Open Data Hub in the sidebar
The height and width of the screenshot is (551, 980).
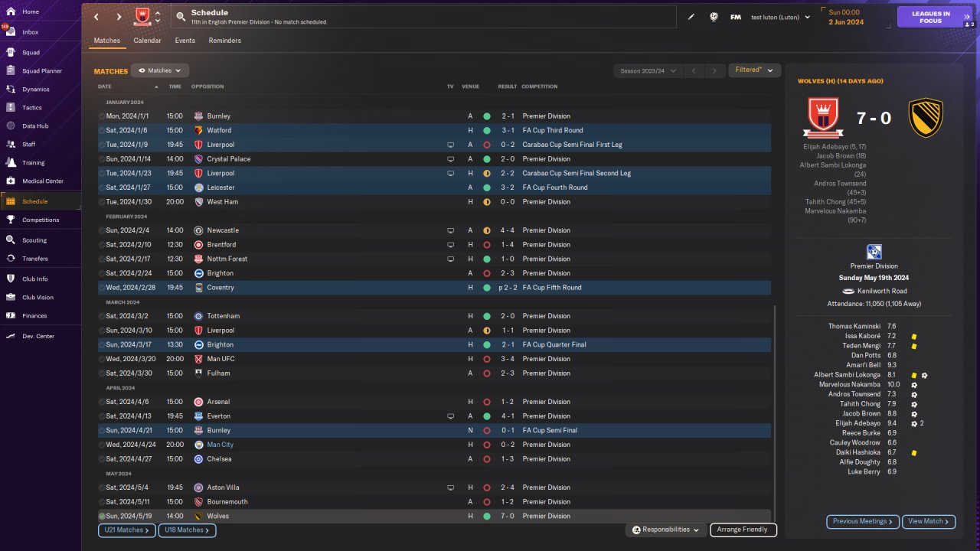click(x=41, y=126)
